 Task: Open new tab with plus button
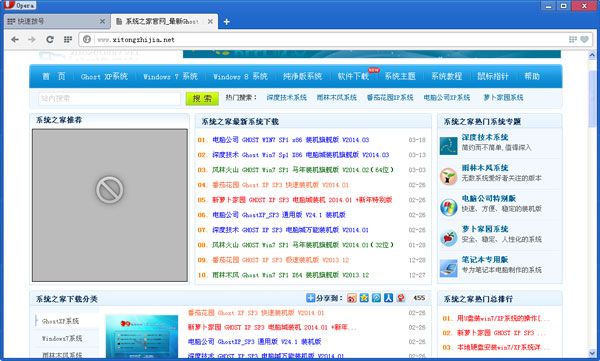pyautogui.click(x=227, y=22)
